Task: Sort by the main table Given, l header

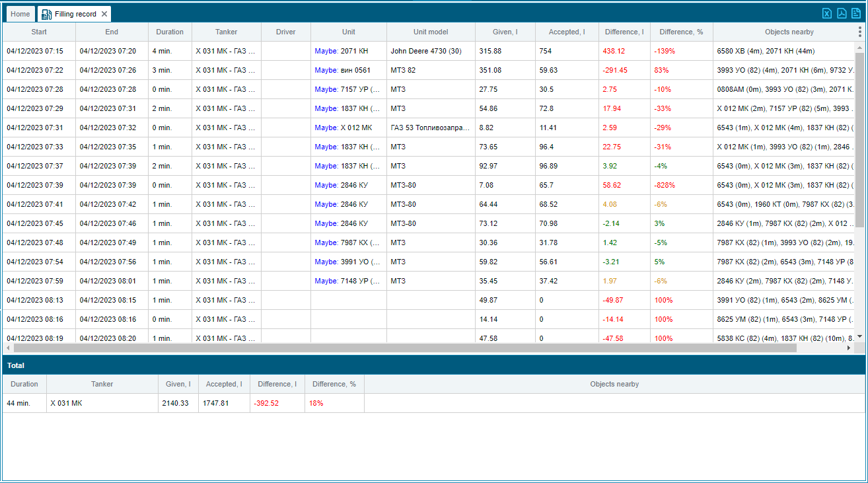Action: (505, 32)
